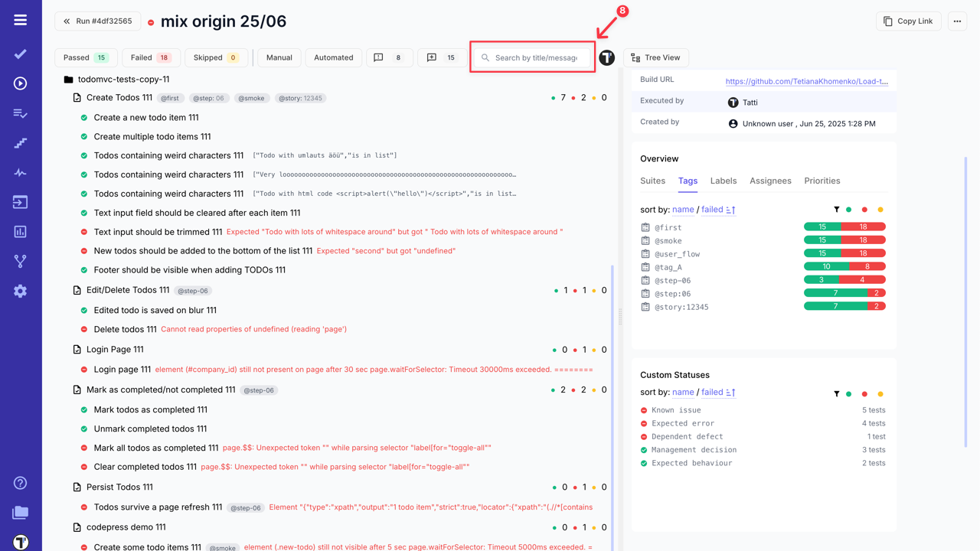Open the ellipsis menu at top right
This screenshot has height=551, width=980.
[x=956, y=21]
